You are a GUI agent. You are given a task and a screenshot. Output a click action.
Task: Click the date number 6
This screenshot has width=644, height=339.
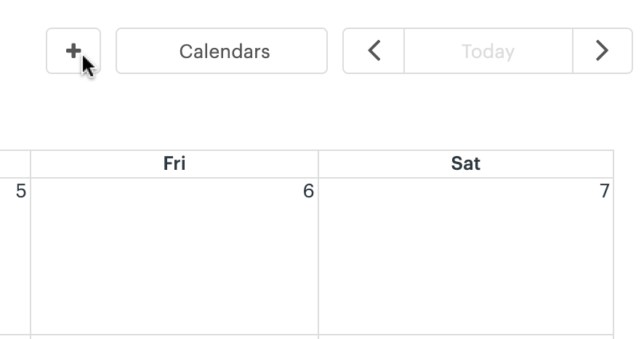tap(308, 191)
